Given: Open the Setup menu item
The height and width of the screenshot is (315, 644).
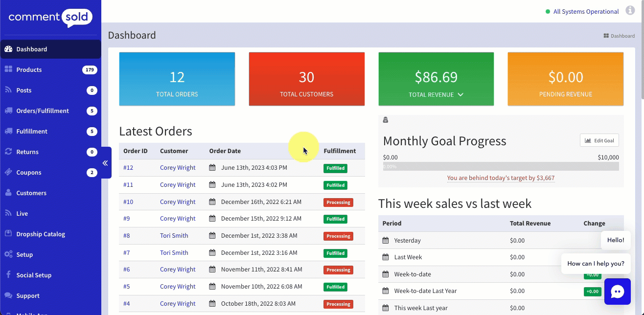Looking at the screenshot, I should point(24,254).
